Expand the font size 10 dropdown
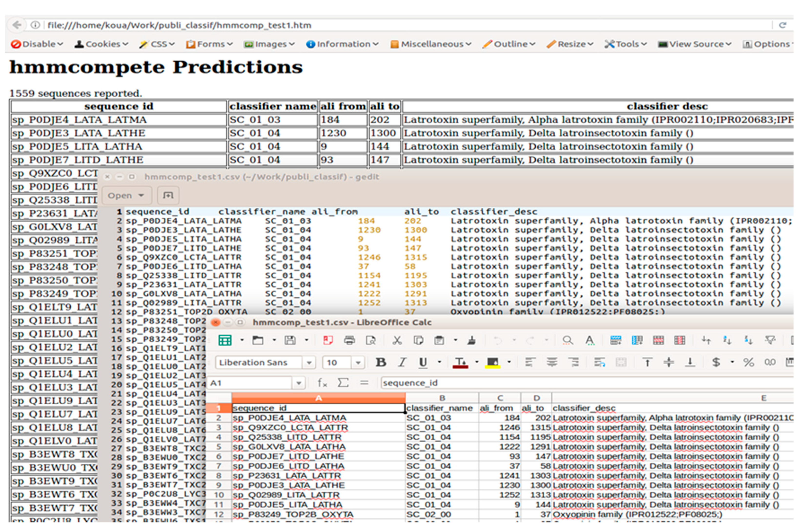The height and width of the screenshot is (532, 803). [x=358, y=363]
